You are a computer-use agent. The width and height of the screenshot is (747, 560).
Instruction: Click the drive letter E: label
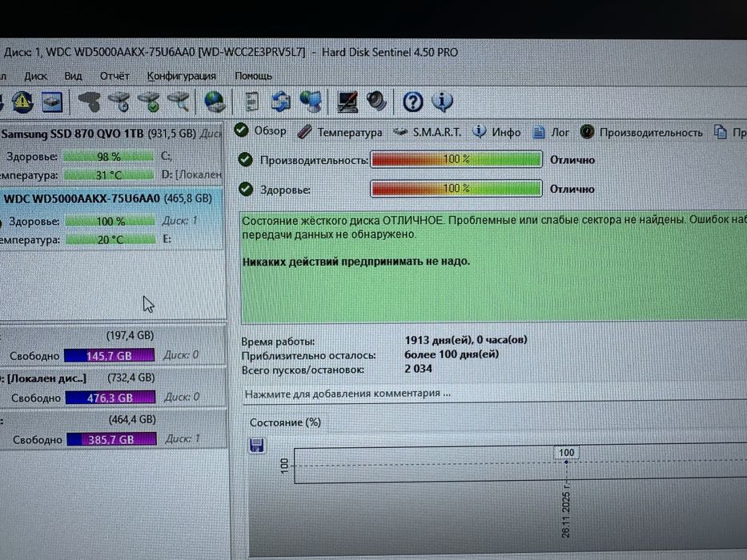(167, 239)
